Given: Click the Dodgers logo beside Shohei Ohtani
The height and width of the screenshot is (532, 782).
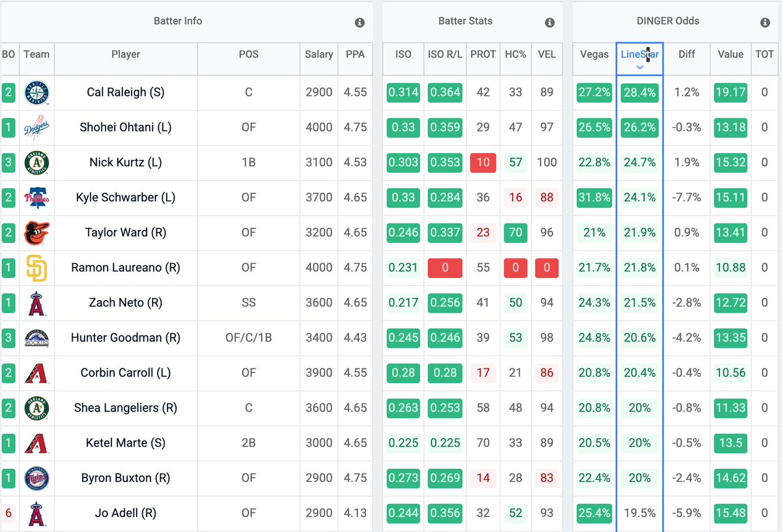Looking at the screenshot, I should (36, 128).
